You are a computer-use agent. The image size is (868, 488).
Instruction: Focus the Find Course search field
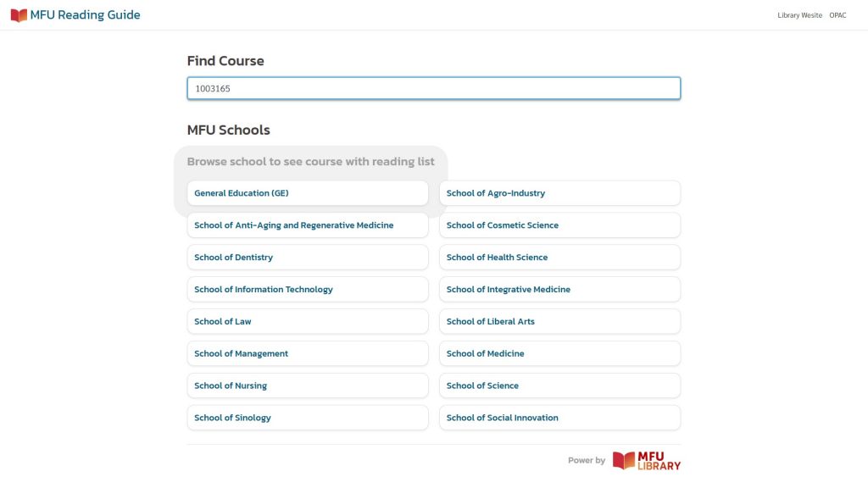click(433, 88)
